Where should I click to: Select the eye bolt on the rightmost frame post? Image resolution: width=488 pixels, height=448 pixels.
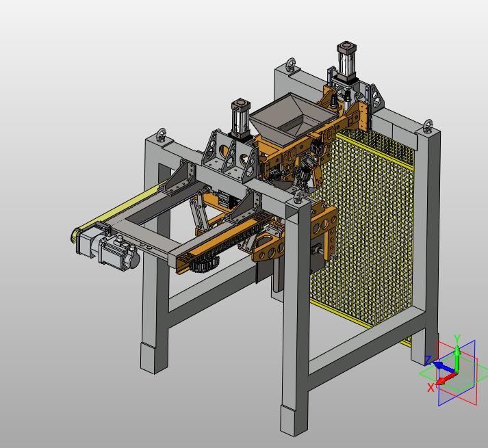pyautogui.click(x=428, y=127)
